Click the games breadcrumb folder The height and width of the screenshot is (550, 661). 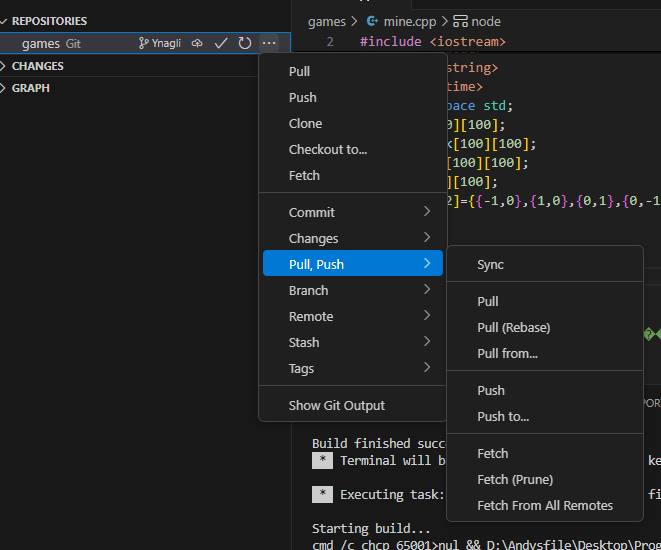tap(327, 21)
